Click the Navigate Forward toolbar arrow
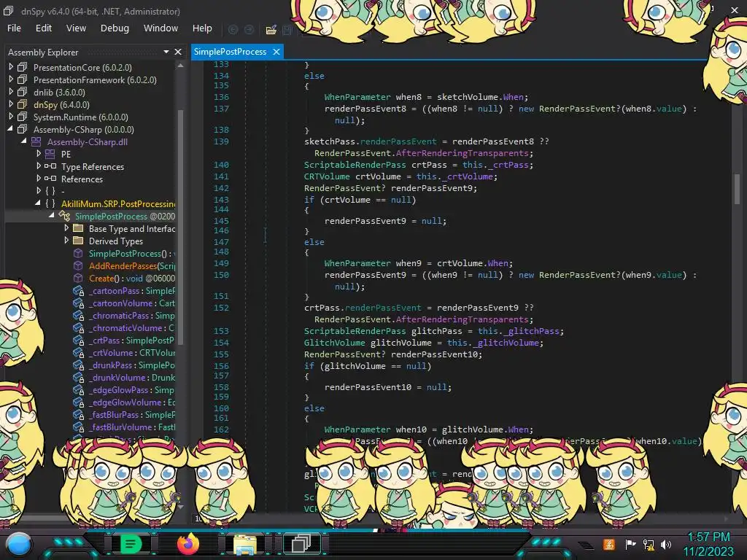 click(x=249, y=29)
